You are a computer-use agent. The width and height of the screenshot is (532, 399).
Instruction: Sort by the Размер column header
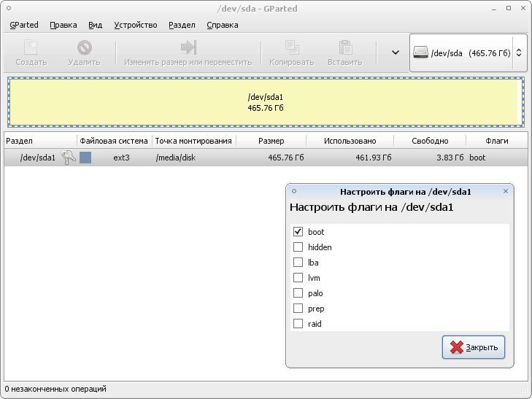point(271,141)
